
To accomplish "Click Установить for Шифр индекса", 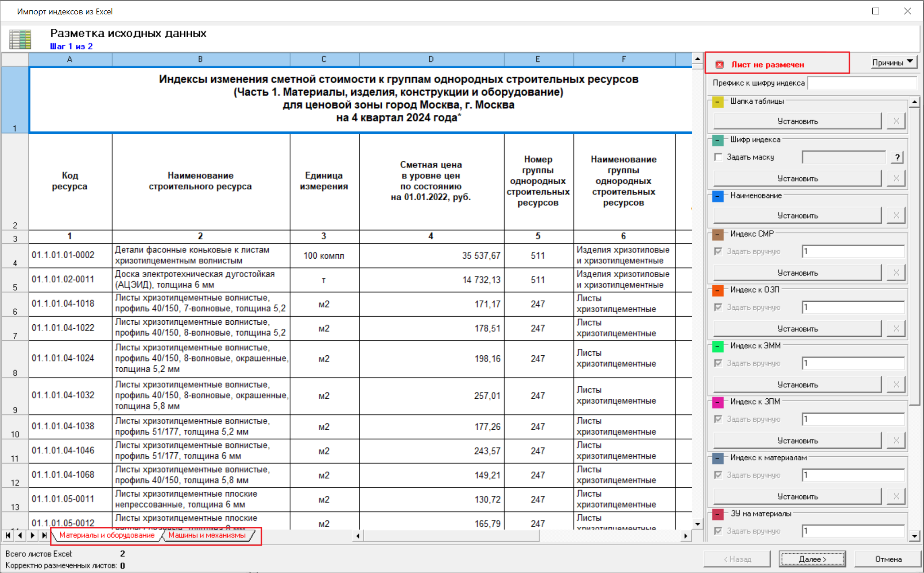I will click(x=798, y=178).
